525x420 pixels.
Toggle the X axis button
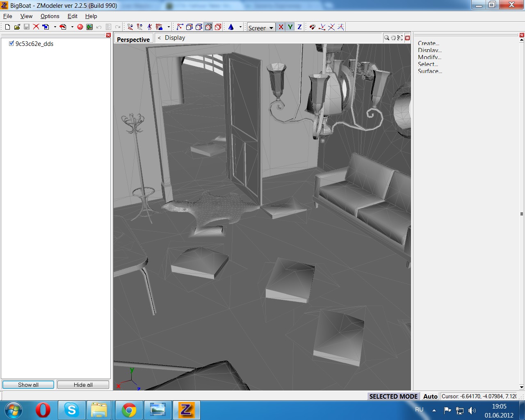(281, 27)
